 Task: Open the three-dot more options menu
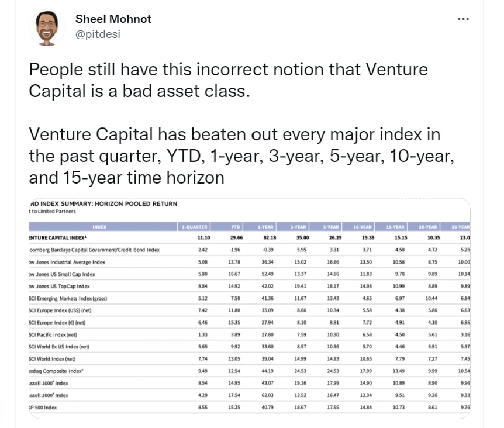(463, 19)
